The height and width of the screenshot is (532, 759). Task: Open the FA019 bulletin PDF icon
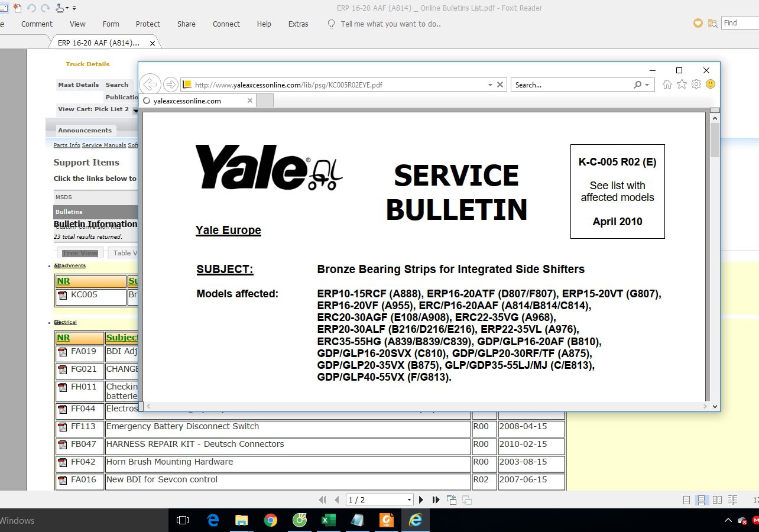pos(62,352)
